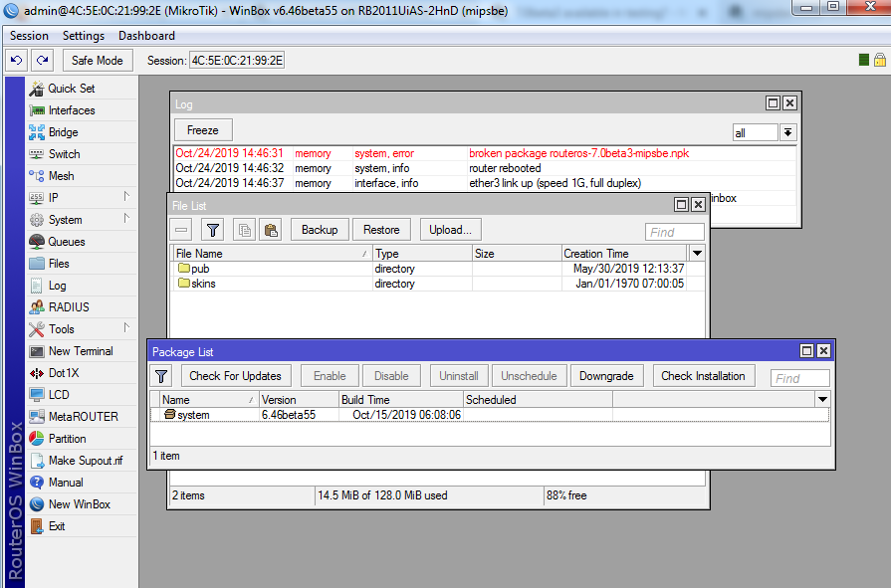Select the ether3 link up log entry
This screenshot has height=588, width=891.
485,183
